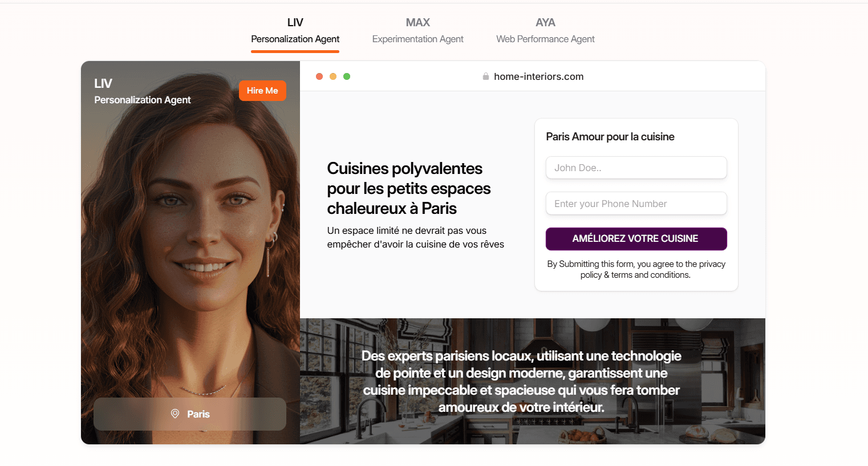Click the location pin icon beside Paris
This screenshot has width=868, height=466.
175,414
